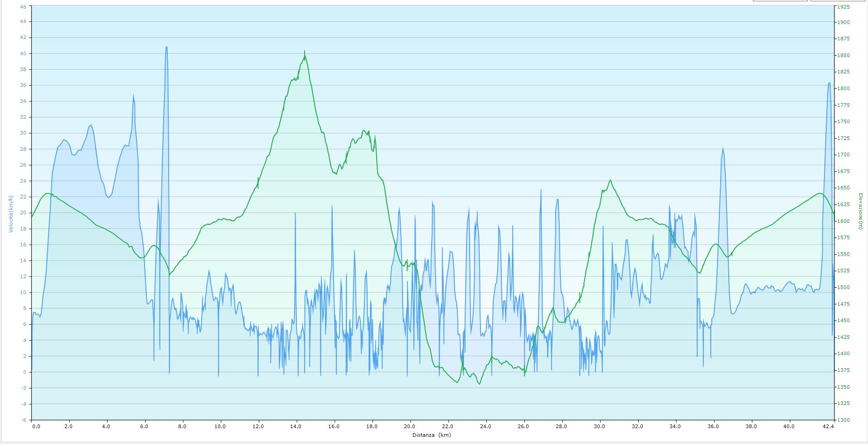Select the 46 label on speed axis
This screenshot has height=444, width=868.
pos(23,7)
